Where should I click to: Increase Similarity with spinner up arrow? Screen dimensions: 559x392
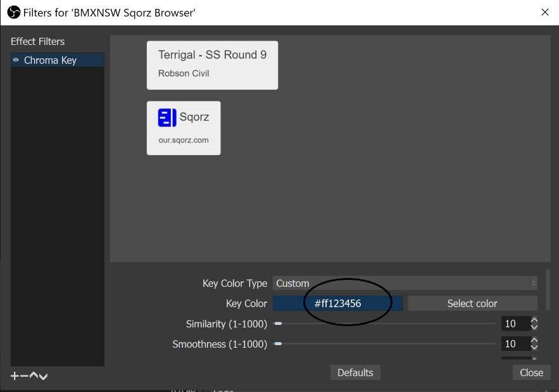coord(534,320)
